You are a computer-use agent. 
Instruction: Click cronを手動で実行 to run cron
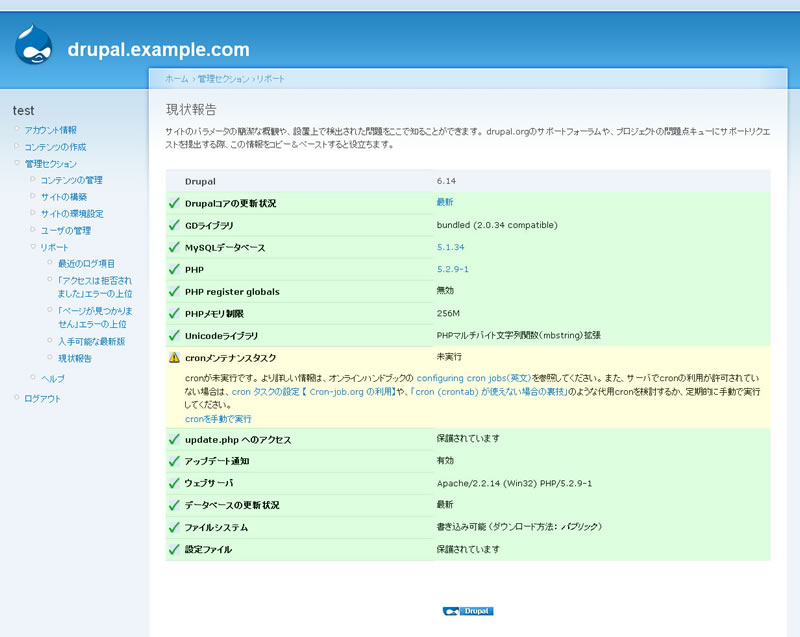pos(218,419)
